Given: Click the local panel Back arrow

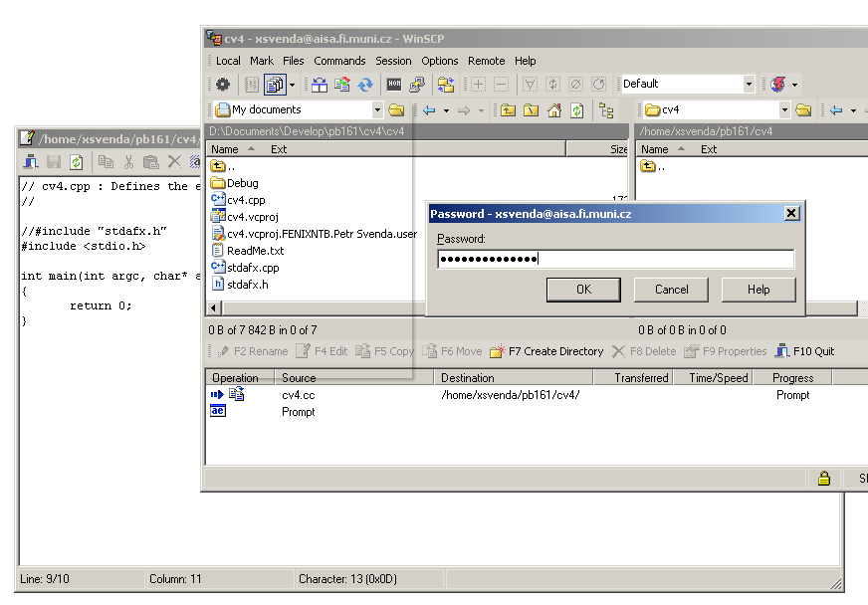Looking at the screenshot, I should click(429, 110).
